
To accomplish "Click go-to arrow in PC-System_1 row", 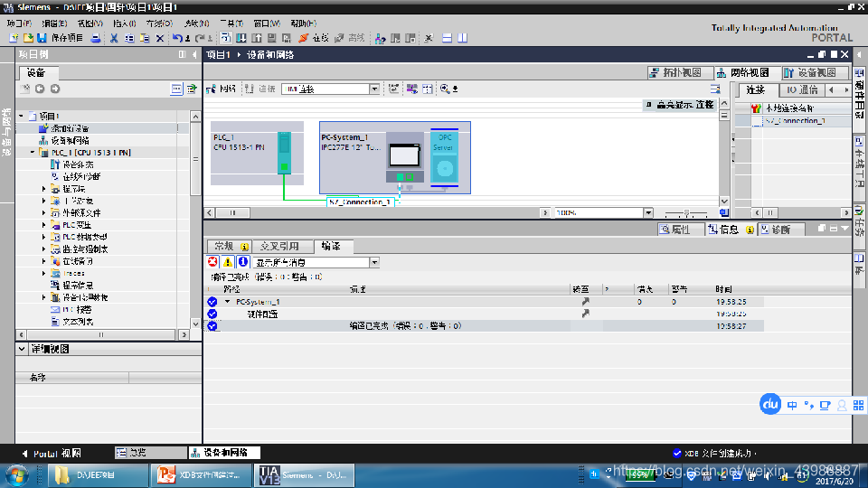I will pos(585,302).
